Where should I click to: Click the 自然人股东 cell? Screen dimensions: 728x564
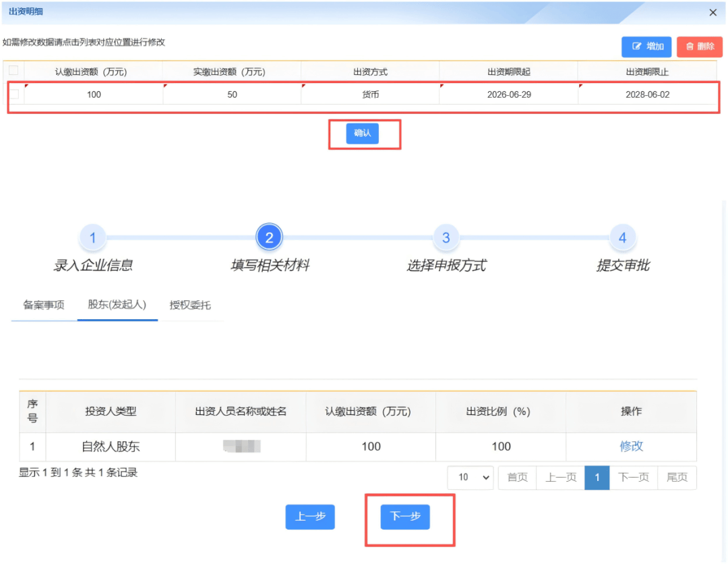click(x=111, y=447)
